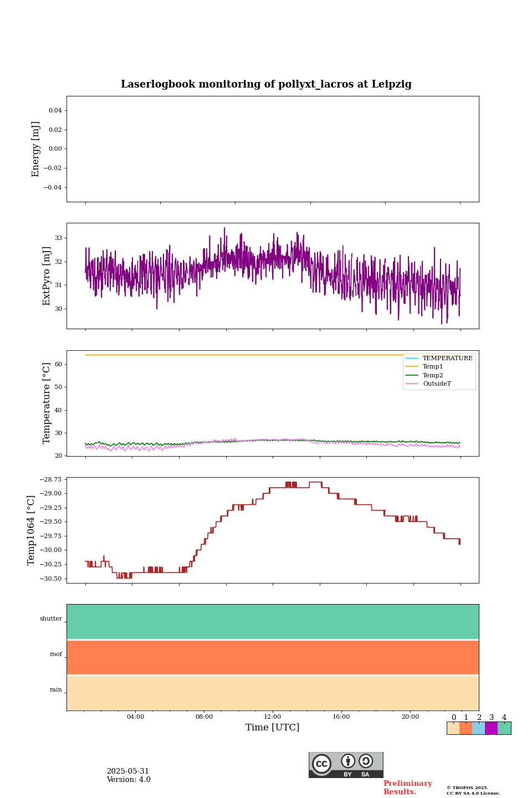Click the 33 tick on ExtPyro axis
Viewport: 532px width, 798px height.
click(x=59, y=238)
